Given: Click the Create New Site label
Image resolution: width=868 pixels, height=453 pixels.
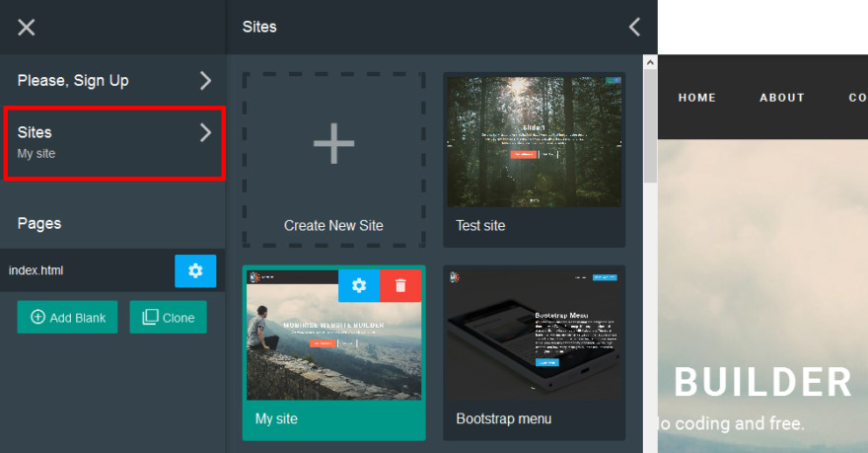Looking at the screenshot, I should (333, 225).
